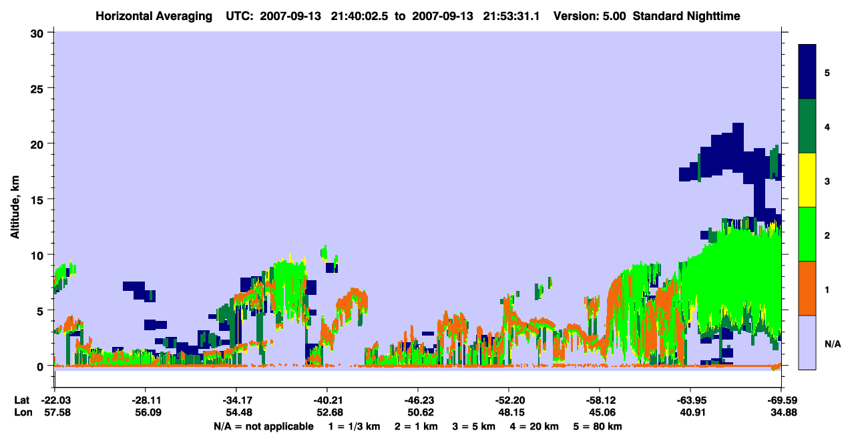Viewport: 868px width, 445px height.
Task: Click the longitude label 45.06
Action: click(x=602, y=412)
